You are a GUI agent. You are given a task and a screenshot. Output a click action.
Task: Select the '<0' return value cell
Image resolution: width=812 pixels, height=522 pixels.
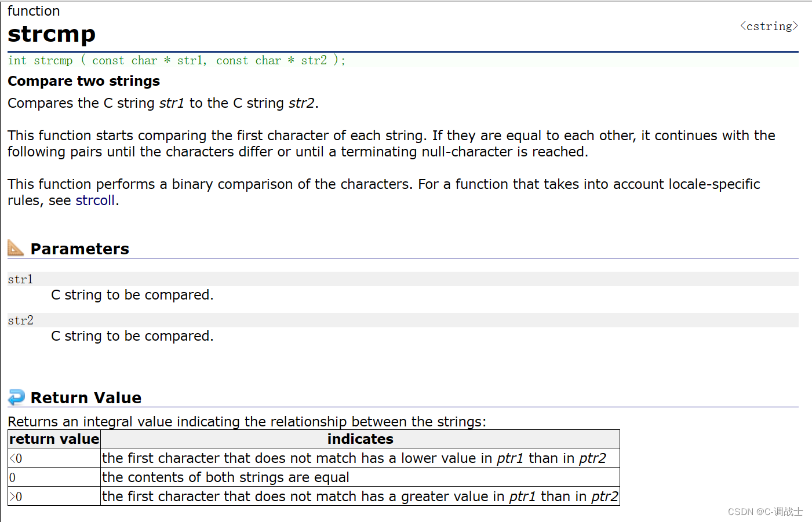16,458
